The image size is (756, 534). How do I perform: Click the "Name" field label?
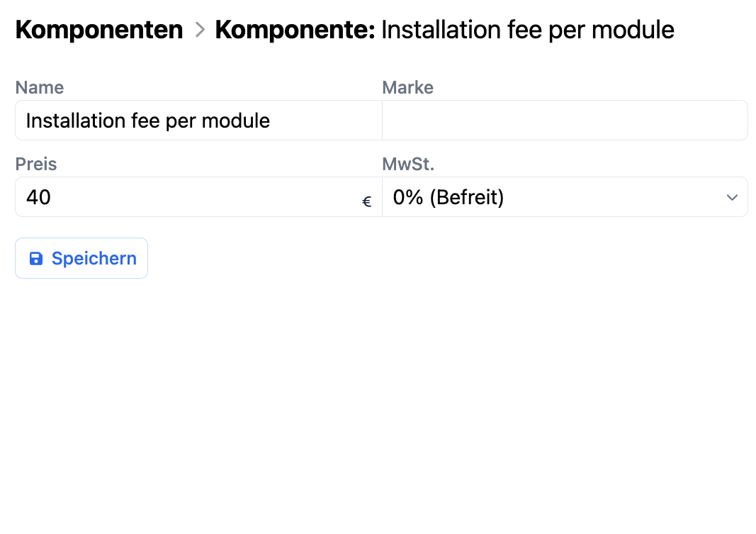coord(40,88)
